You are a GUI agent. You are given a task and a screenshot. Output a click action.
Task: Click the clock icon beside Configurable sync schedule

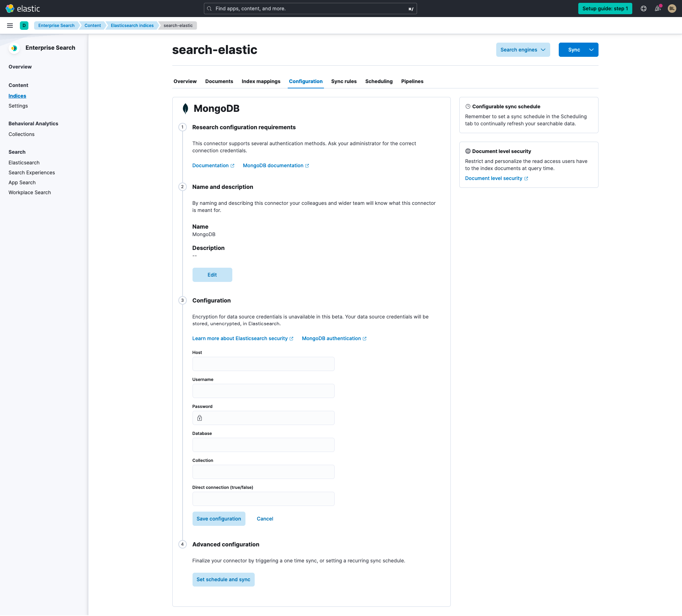(x=468, y=107)
